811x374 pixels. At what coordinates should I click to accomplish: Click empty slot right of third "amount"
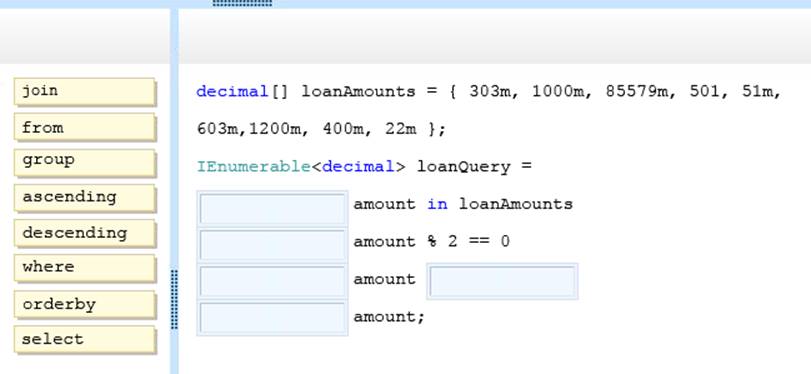[x=502, y=281]
